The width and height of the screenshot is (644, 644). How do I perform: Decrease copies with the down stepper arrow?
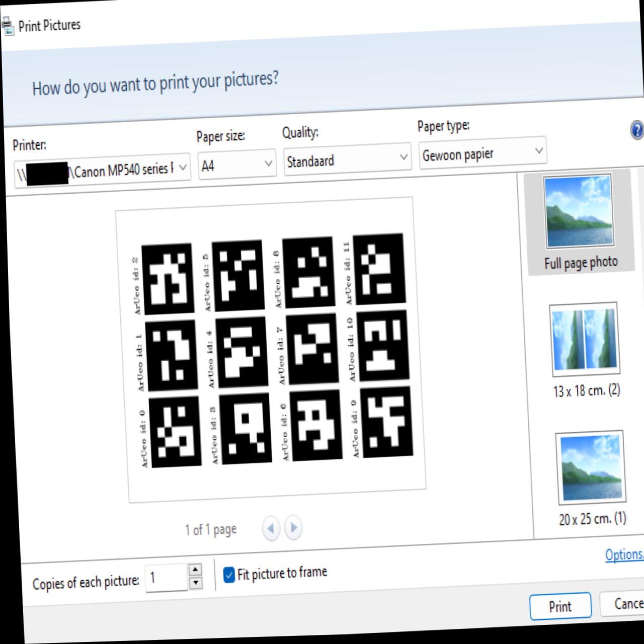(195, 583)
